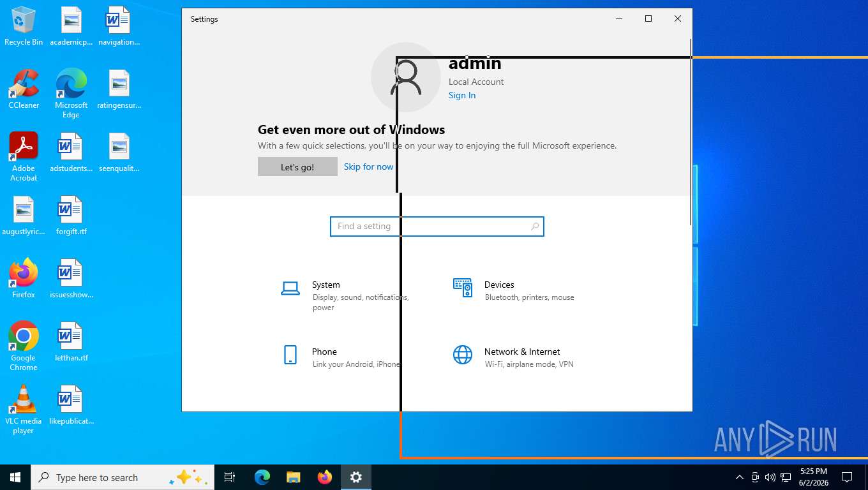The image size is (868, 490).
Task: Click the Sign In link
Action: (462, 95)
